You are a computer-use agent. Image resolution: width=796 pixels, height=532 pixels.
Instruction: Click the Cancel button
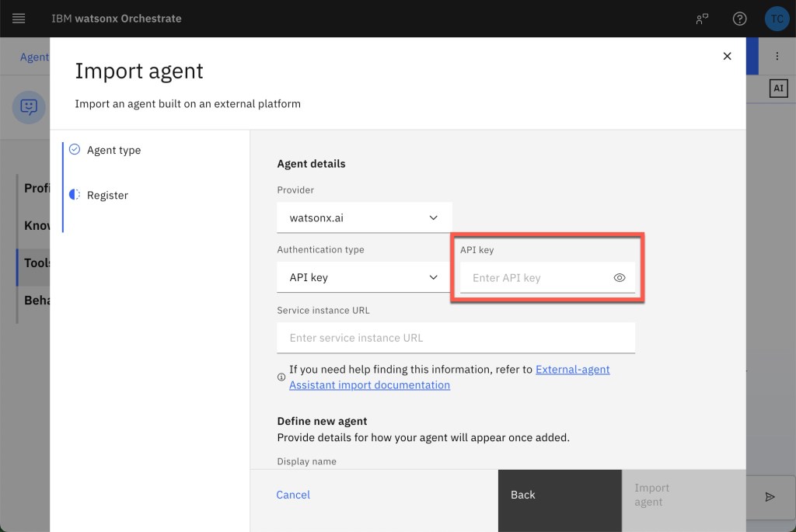click(x=293, y=495)
